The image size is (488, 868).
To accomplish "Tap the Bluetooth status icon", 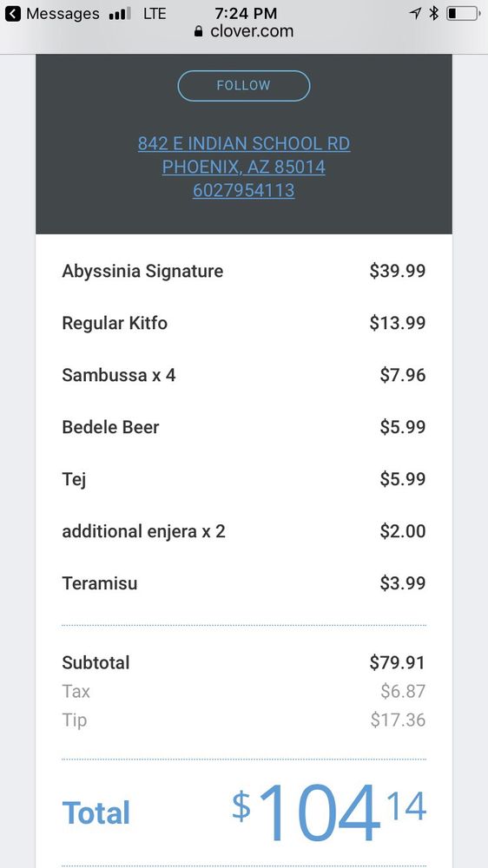I will [x=433, y=13].
